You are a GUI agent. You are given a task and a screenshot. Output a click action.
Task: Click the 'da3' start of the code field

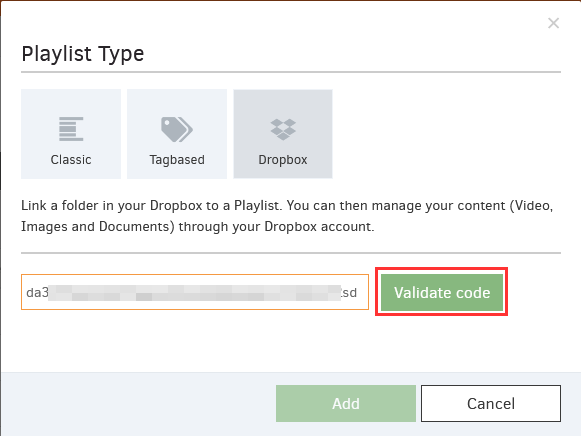37,293
